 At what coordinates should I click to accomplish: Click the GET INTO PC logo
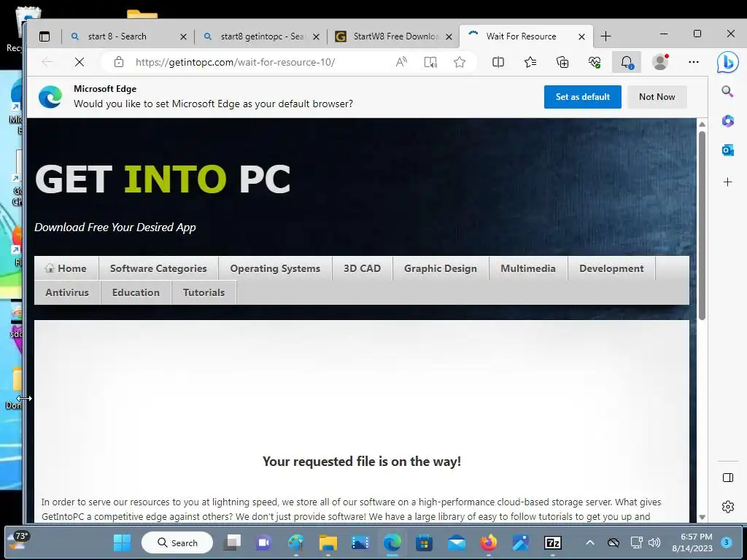(x=163, y=179)
